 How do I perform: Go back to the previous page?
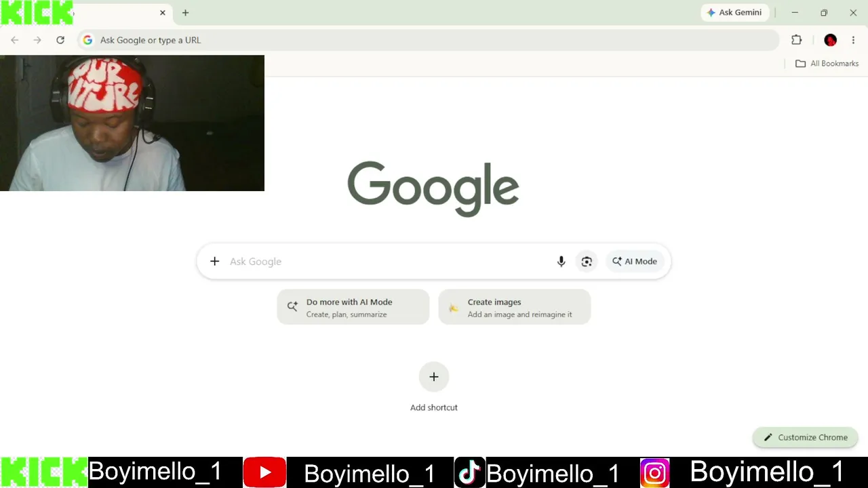[x=15, y=40]
